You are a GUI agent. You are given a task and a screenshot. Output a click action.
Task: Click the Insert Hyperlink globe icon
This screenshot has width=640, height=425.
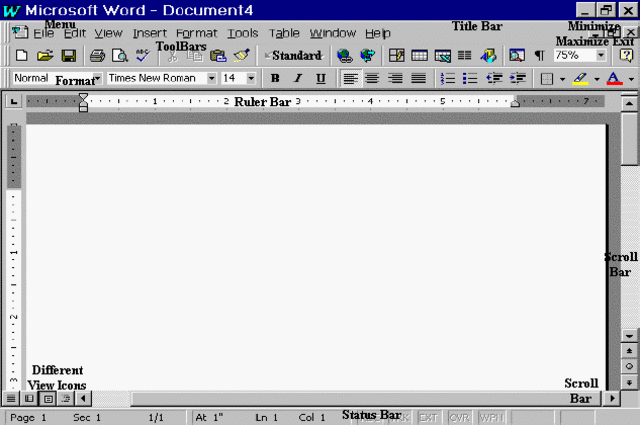pyautogui.click(x=344, y=55)
